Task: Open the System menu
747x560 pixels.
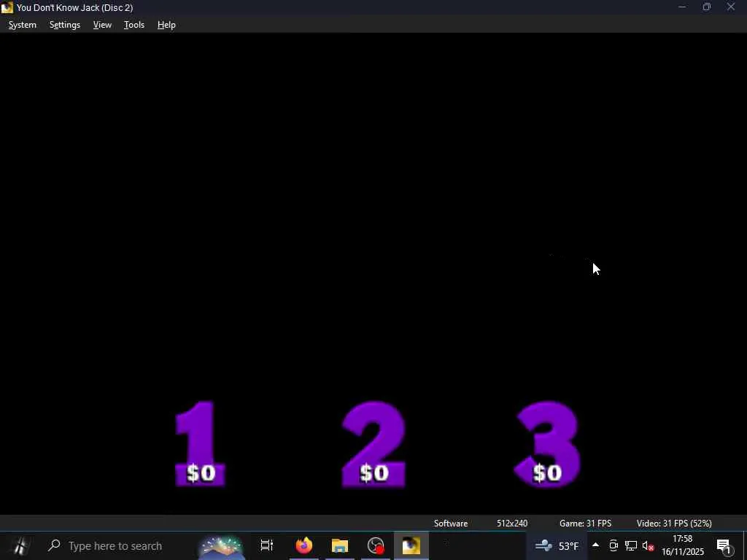Action: [x=23, y=25]
